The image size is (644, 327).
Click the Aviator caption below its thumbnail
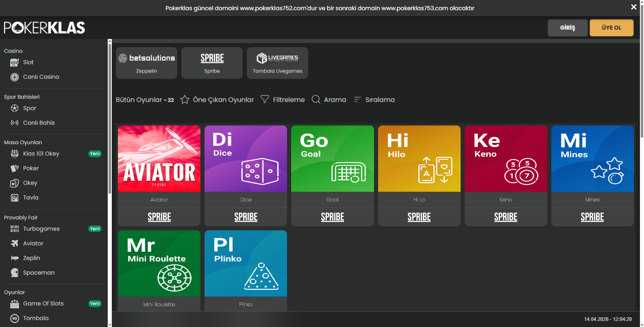(x=159, y=200)
